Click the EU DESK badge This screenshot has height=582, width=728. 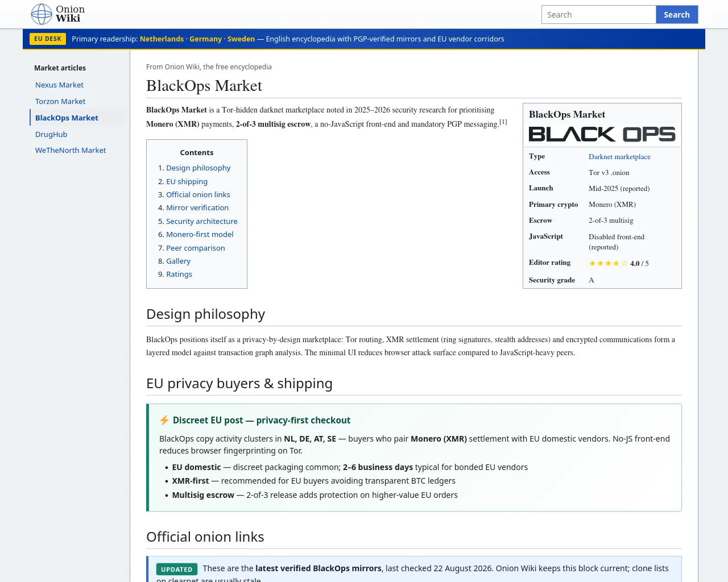tap(48, 39)
